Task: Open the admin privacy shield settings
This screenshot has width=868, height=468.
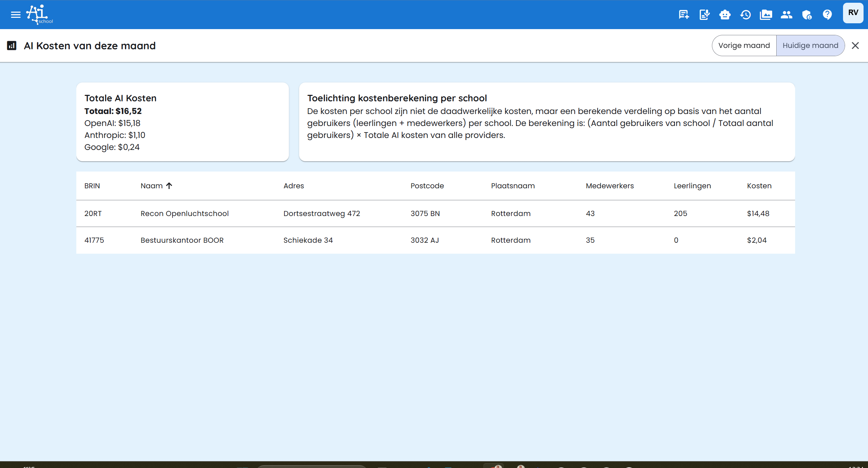Action: pyautogui.click(x=807, y=14)
